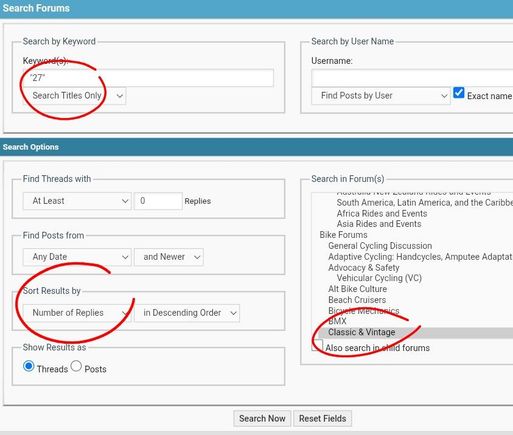
Task: Select BMX in the forum list
Action: tap(337, 321)
